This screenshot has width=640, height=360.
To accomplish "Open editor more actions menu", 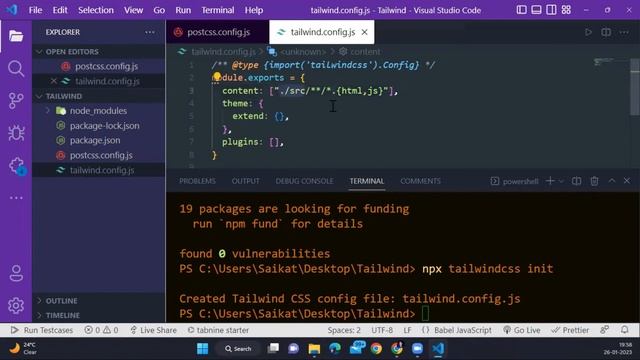I will click(x=624, y=32).
